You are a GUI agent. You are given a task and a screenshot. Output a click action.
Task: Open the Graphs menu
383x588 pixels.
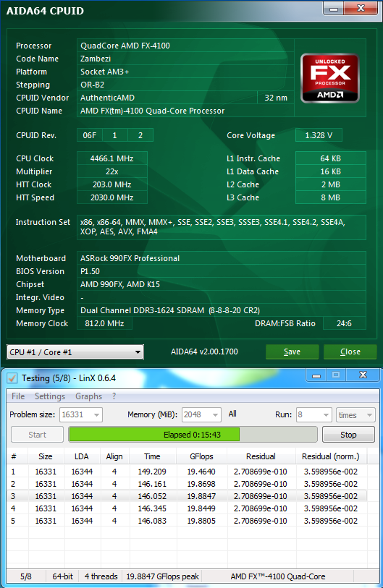(88, 396)
